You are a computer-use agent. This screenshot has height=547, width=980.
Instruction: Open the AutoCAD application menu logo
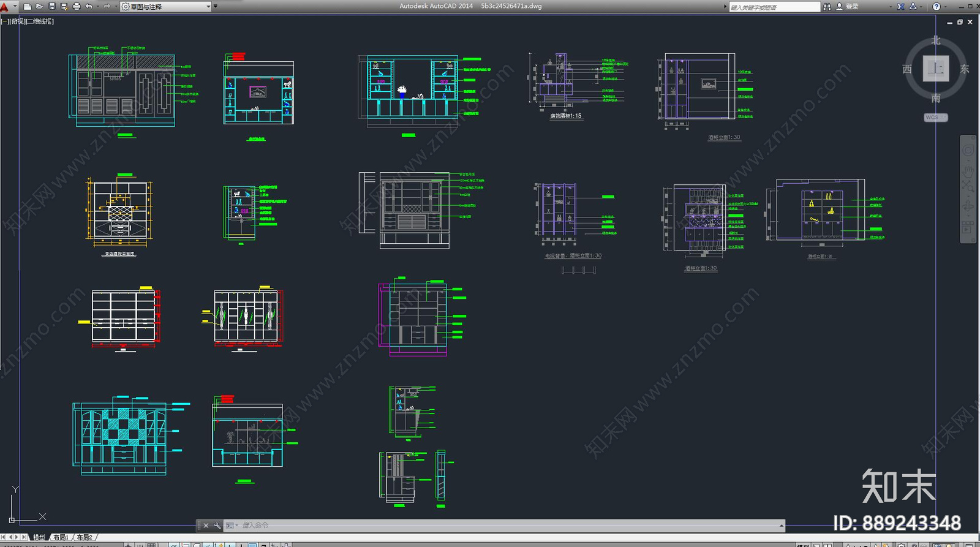tap(5, 7)
